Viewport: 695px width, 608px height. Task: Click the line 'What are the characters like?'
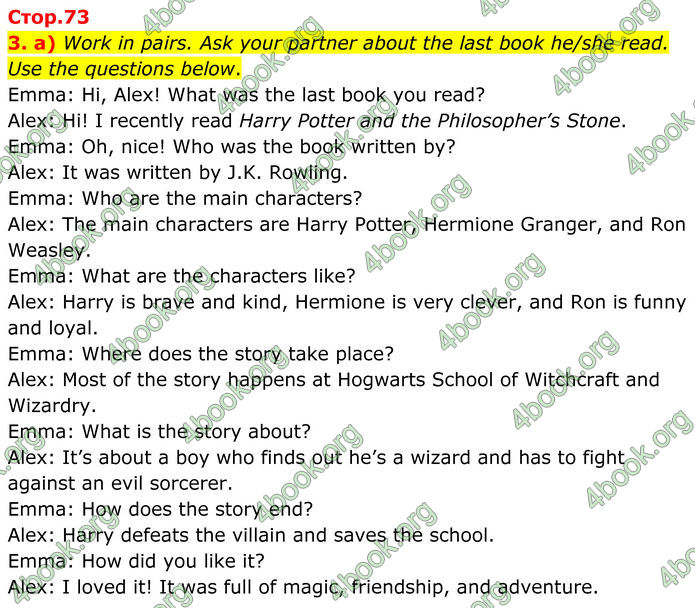(219, 276)
